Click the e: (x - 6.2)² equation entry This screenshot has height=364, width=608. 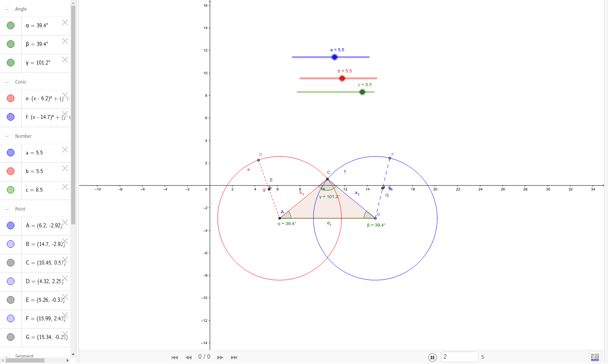click(x=47, y=99)
